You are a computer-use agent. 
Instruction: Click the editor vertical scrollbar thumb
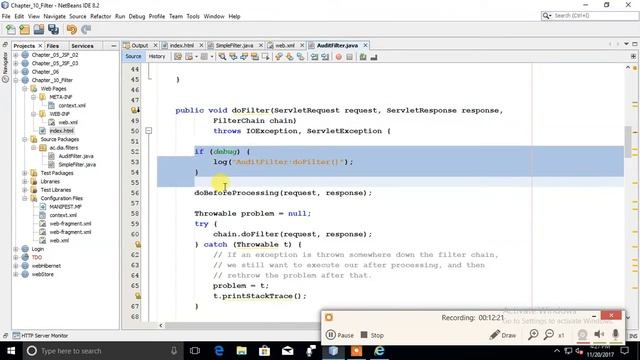(x=628, y=142)
